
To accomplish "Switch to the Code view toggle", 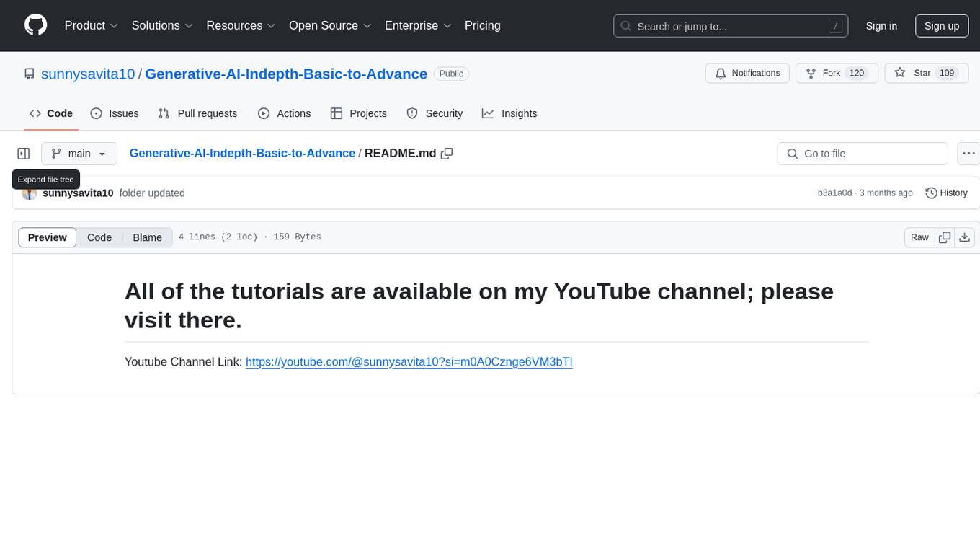I will (x=99, y=237).
